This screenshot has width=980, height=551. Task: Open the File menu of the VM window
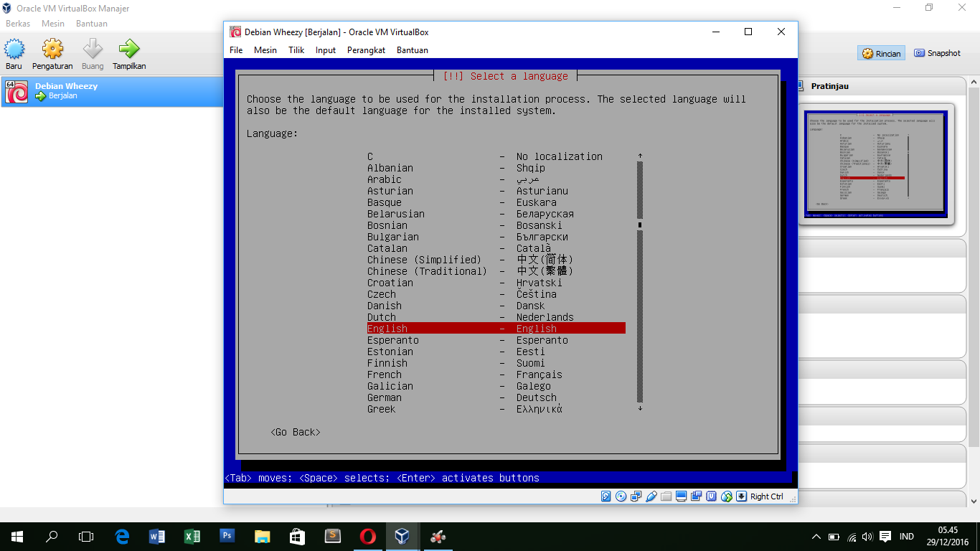point(236,50)
